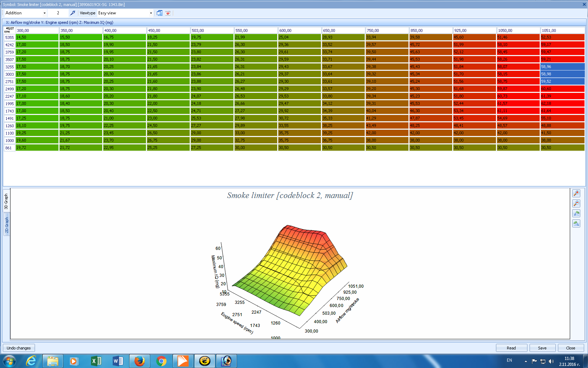Rotate the 3D graph right
This screenshot has width=588, height=368.
point(576,224)
